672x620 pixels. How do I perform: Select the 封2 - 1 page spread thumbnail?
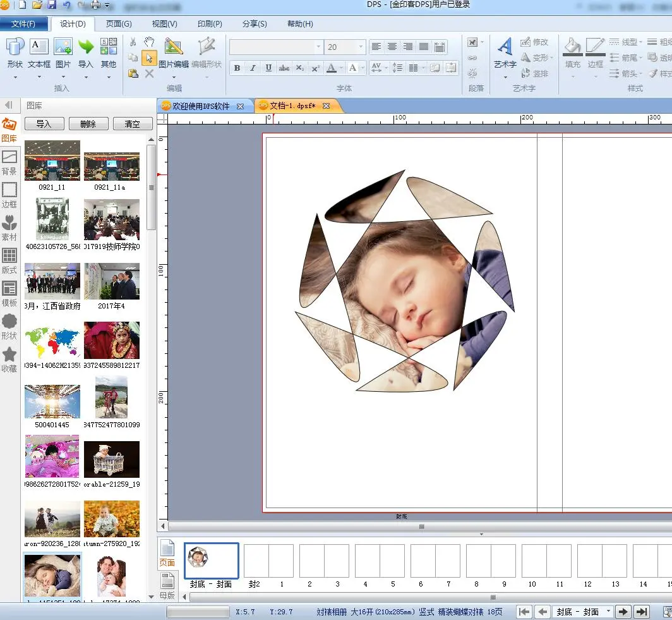[x=268, y=561]
